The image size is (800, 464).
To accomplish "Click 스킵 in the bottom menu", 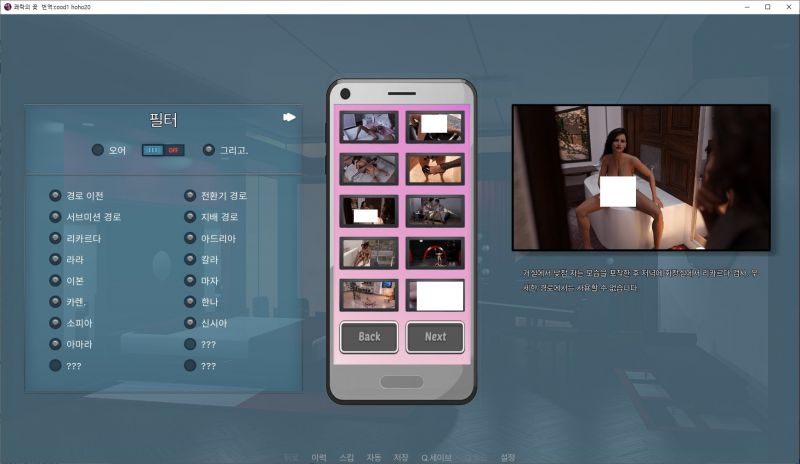I will [x=346, y=457].
